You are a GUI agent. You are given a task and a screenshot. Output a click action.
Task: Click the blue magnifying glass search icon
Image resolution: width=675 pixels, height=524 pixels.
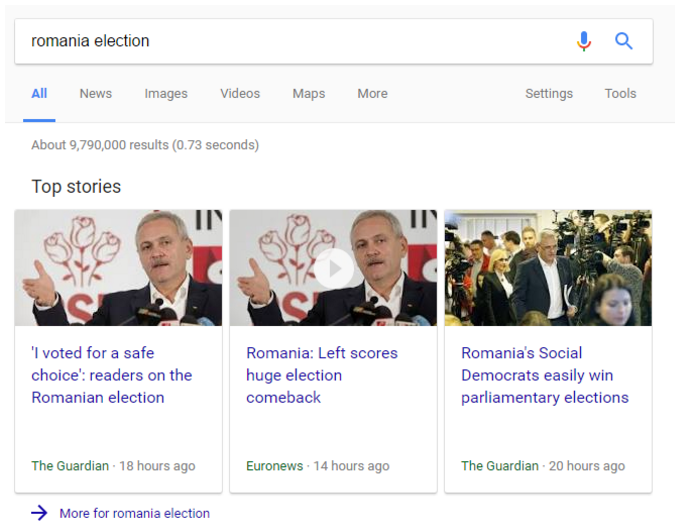(x=624, y=41)
